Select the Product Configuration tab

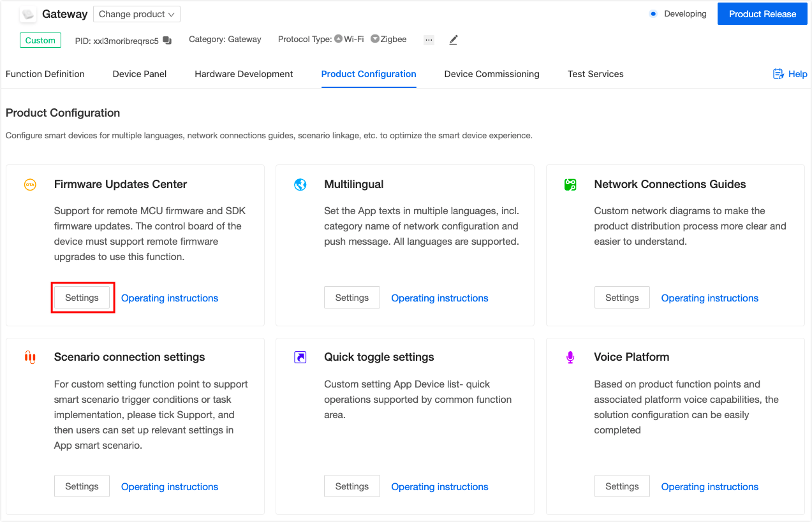369,74
